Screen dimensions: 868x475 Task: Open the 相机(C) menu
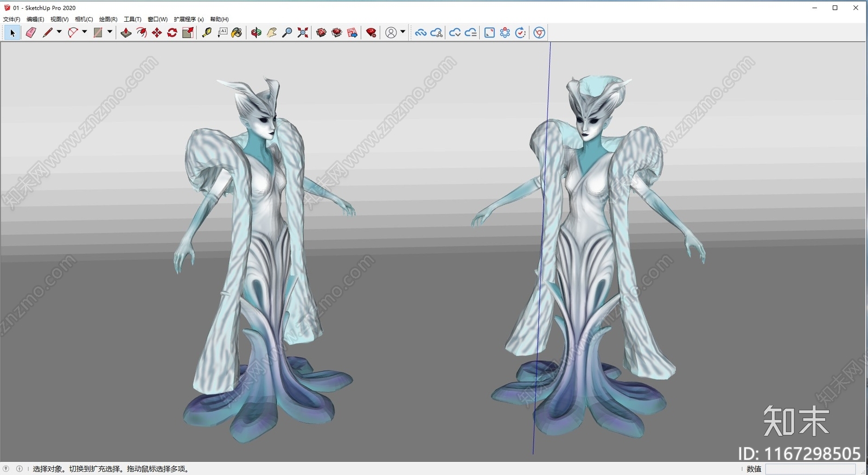(84, 19)
